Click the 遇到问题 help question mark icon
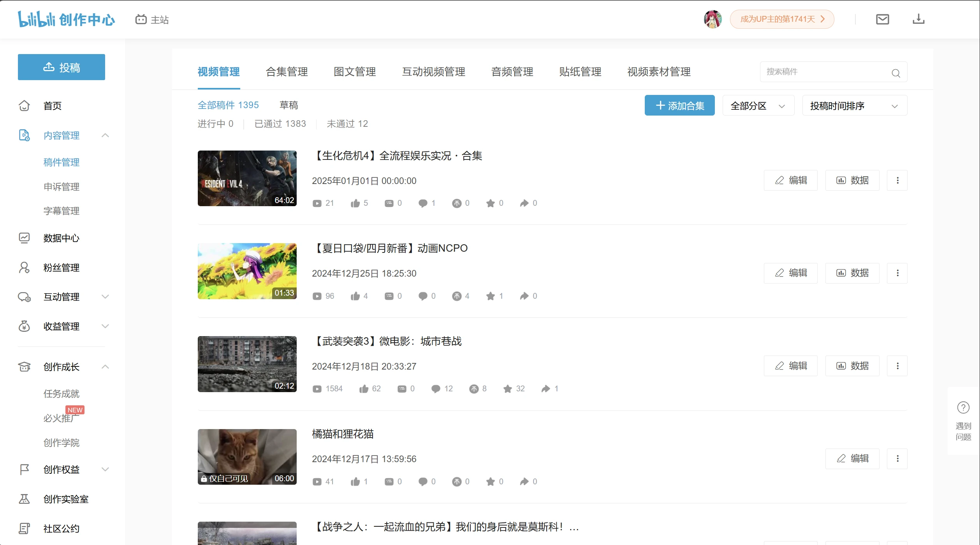This screenshot has width=980, height=545. pos(963,408)
